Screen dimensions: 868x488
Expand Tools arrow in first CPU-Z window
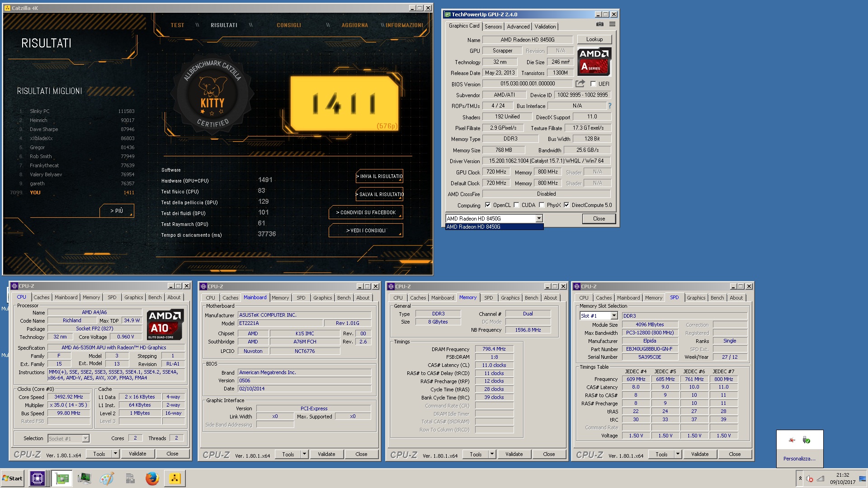[115, 454]
